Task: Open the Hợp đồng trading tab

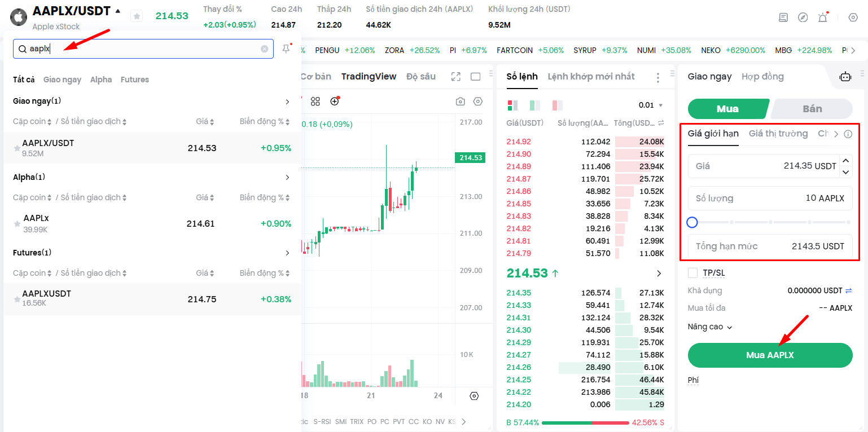Action: (762, 76)
